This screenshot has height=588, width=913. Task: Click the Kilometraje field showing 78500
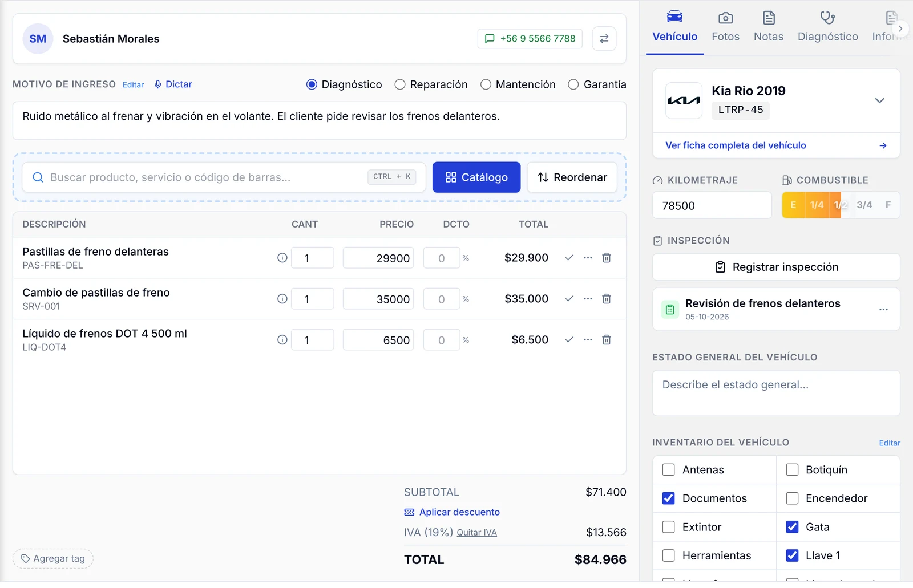tap(712, 205)
